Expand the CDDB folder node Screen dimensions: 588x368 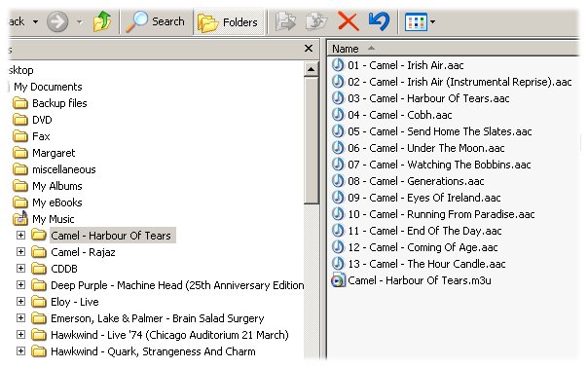tap(21, 269)
